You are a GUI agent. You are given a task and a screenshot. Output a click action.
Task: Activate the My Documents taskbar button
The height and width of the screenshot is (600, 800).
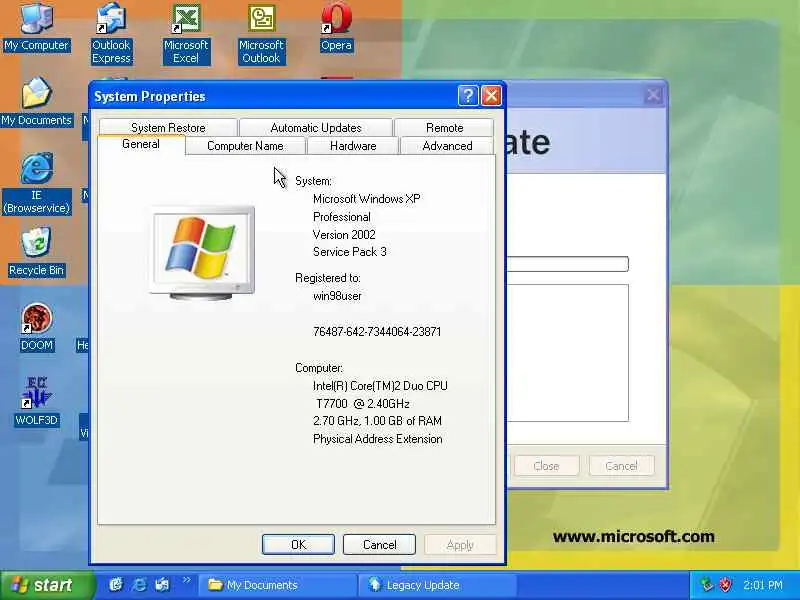pyautogui.click(x=278, y=585)
